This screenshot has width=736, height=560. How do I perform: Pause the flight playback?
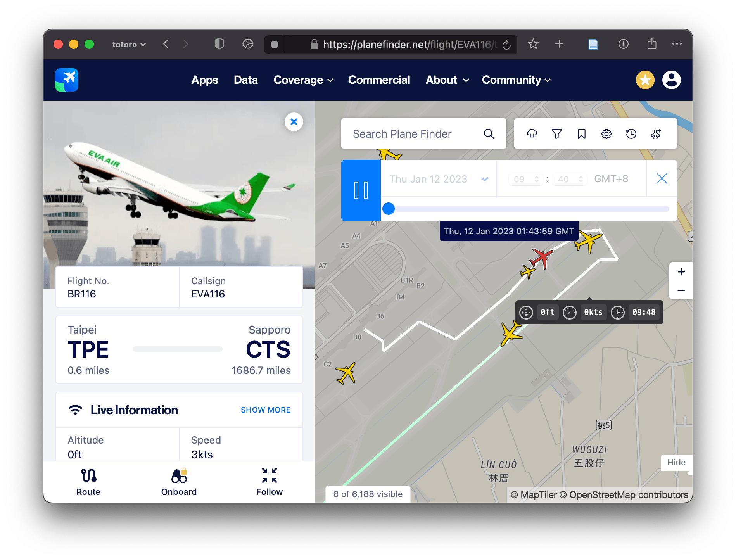[x=361, y=190]
